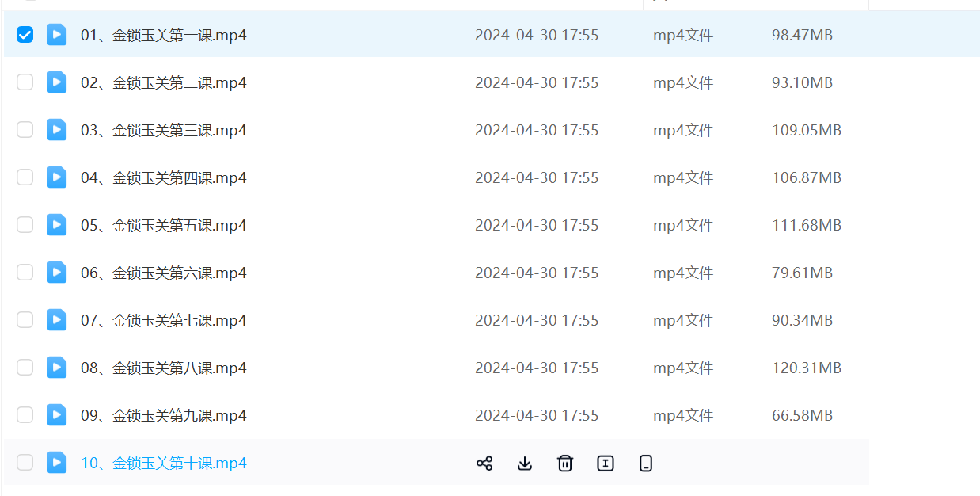Viewport: 980px width, 496px height.
Task: Click the mobile phone icon on 第十课 row
Action: 646,464
